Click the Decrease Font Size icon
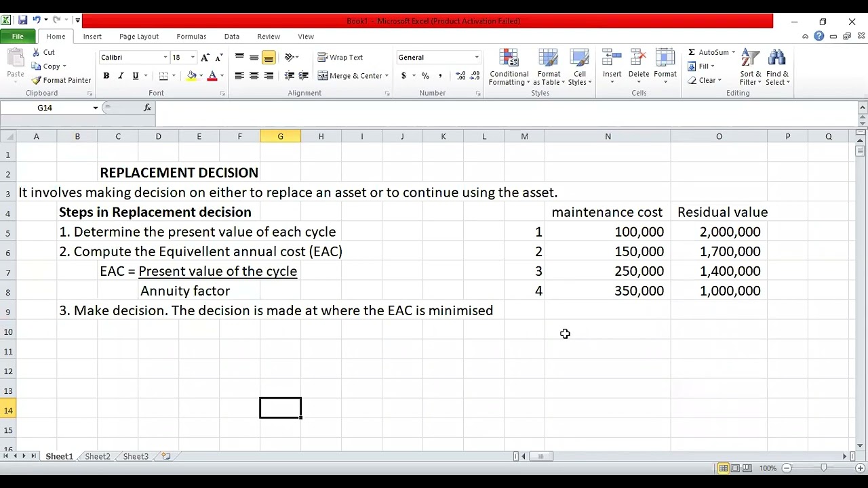This screenshot has height=488, width=868. (x=220, y=58)
